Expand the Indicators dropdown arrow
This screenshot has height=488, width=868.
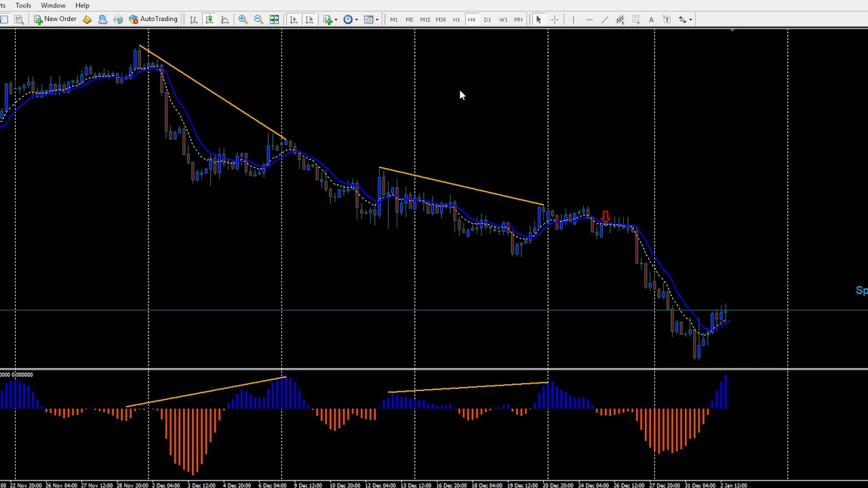(336, 19)
